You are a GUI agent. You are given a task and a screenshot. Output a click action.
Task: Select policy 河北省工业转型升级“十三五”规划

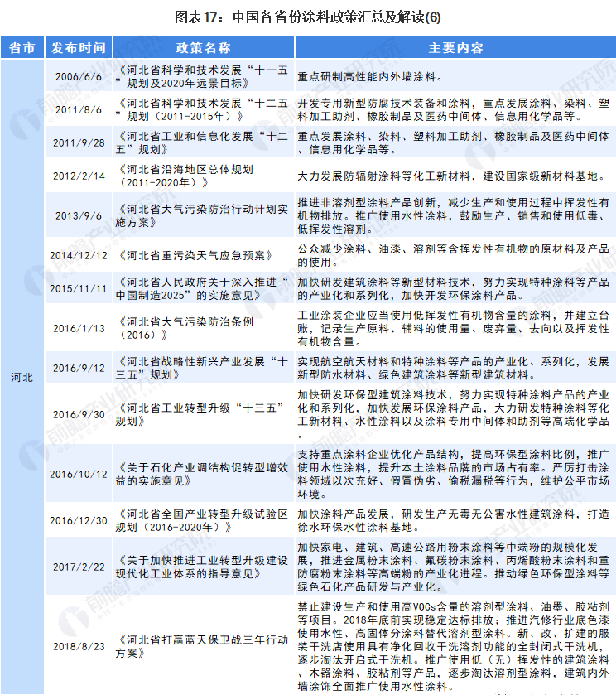point(203,414)
